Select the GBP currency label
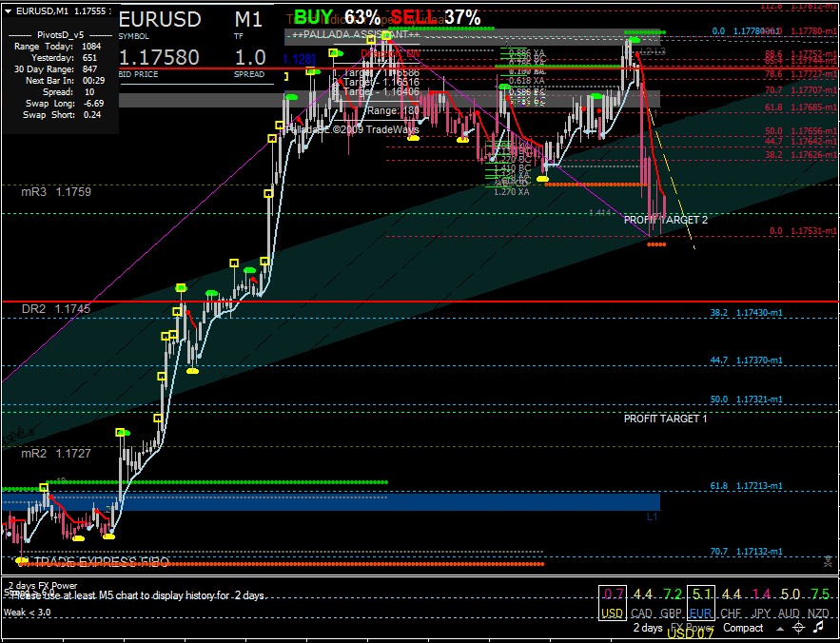840x643 pixels. point(672,613)
